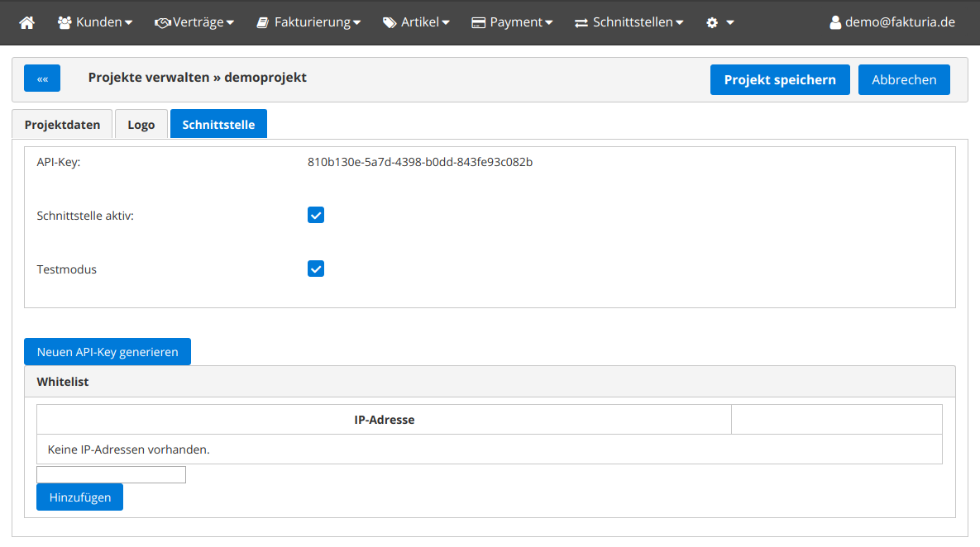This screenshot has height=547, width=980.
Task: Uncheck the Schnittstelle aktiv checkbox
Action: click(x=316, y=215)
